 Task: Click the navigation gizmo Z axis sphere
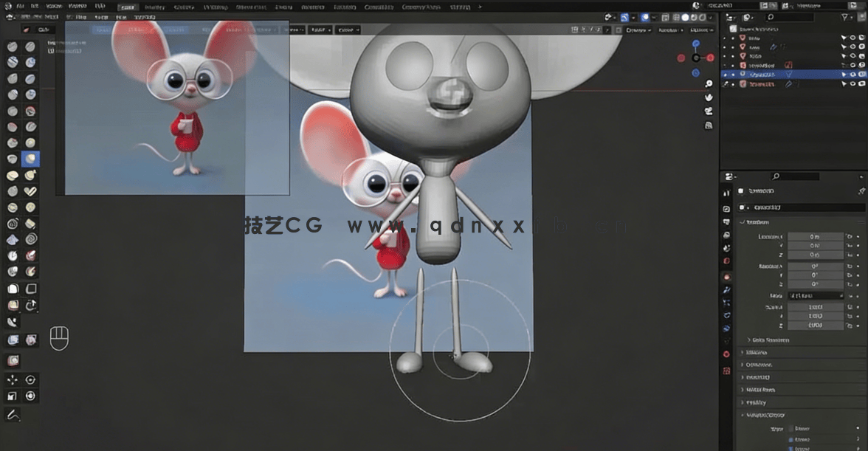click(x=696, y=44)
